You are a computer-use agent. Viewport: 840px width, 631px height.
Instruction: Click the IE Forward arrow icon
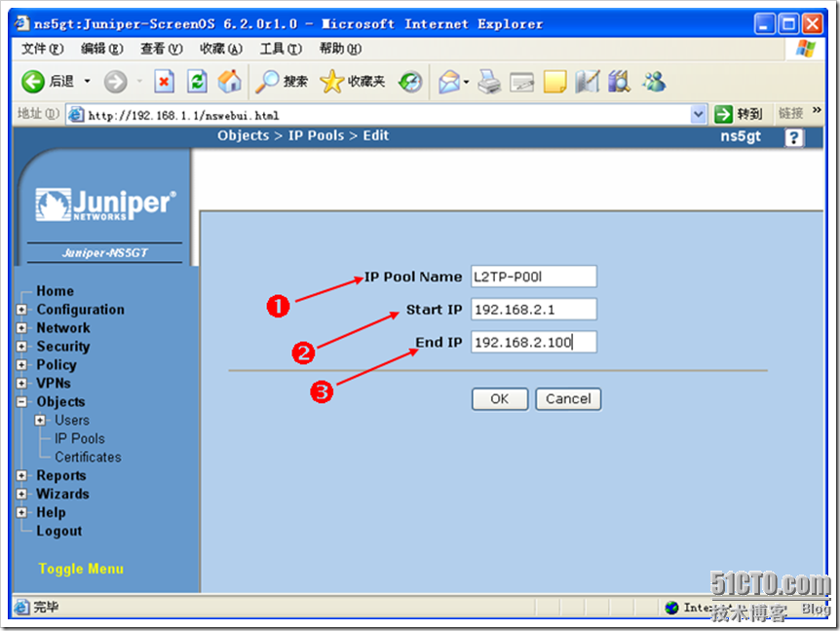coord(115,82)
